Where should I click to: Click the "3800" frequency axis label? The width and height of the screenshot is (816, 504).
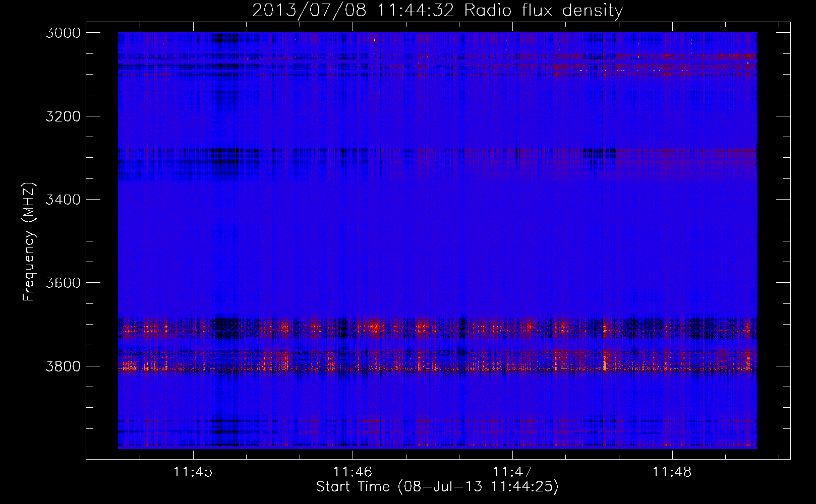(63, 366)
